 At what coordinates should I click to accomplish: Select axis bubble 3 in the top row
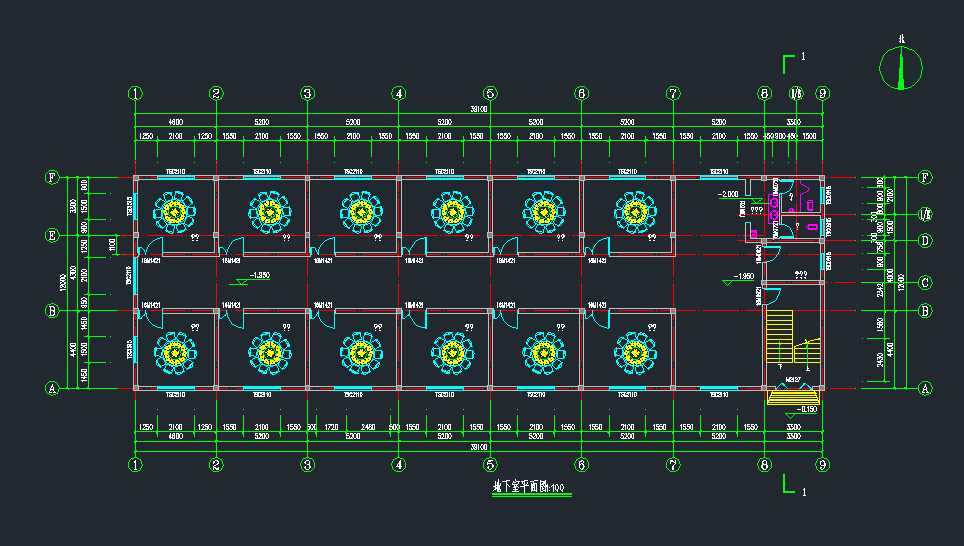[x=307, y=93]
